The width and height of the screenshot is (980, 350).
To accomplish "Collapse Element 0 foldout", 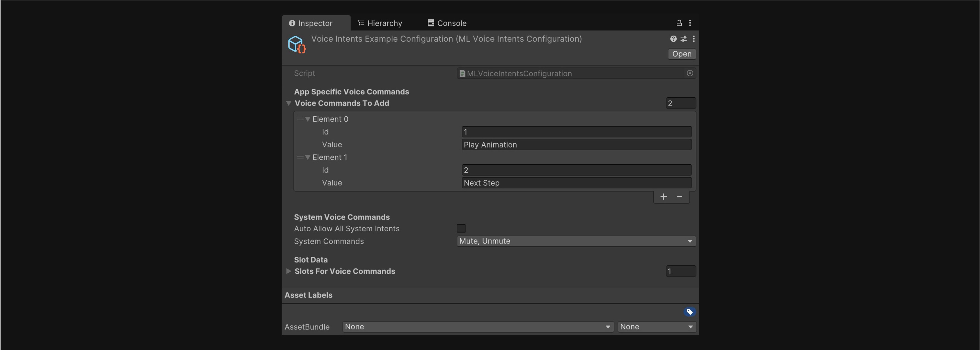I will [308, 119].
